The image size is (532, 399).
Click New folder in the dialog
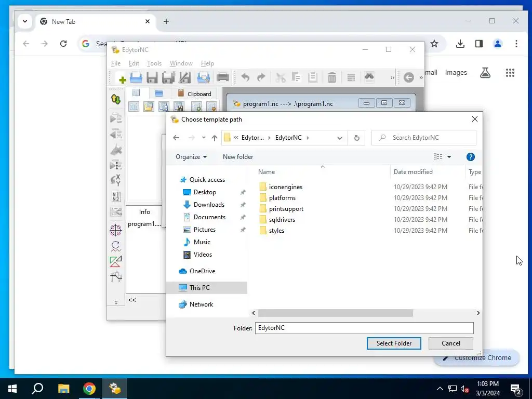coord(238,157)
